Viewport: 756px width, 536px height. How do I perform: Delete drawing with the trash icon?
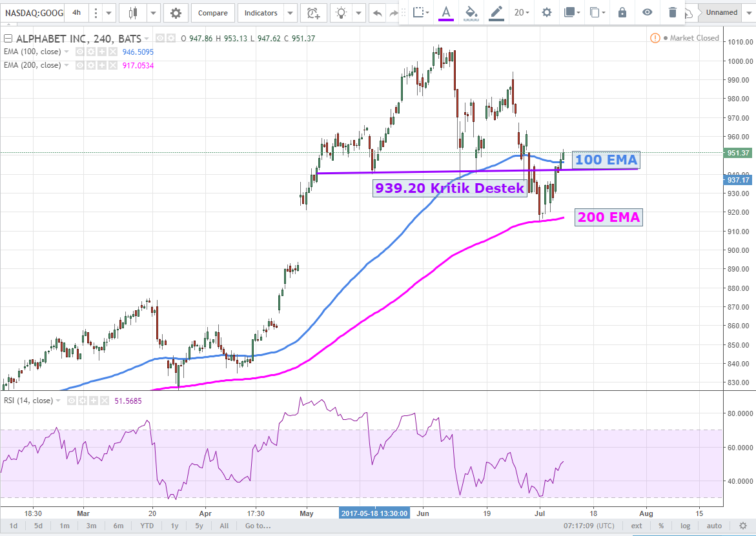[x=673, y=12]
